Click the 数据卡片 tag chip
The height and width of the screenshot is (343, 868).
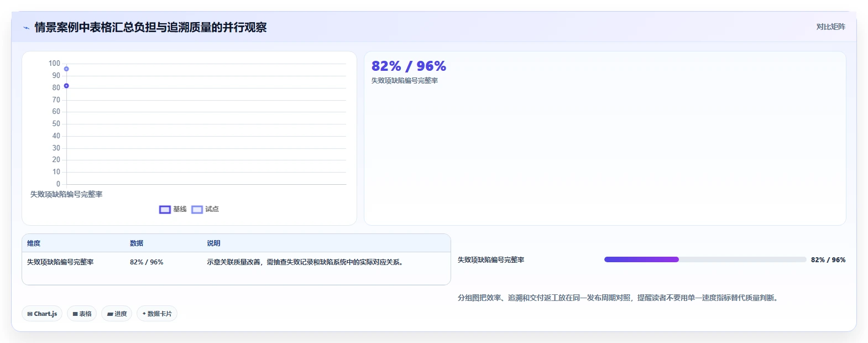157,314
